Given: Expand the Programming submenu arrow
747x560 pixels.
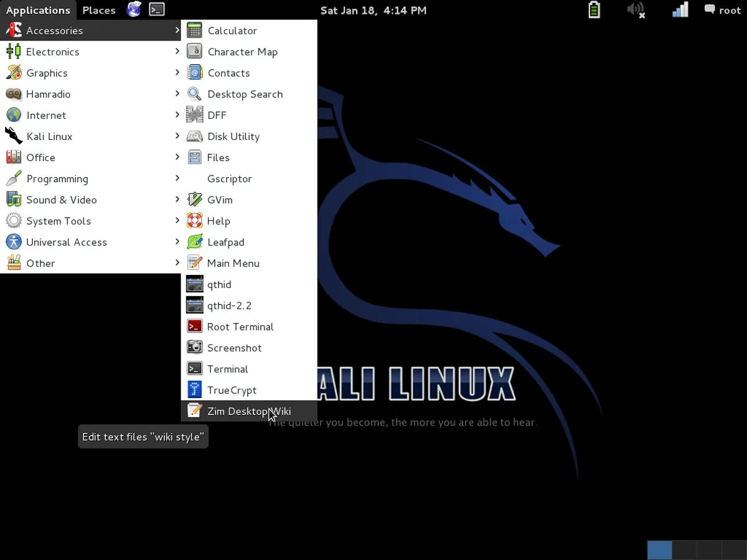Looking at the screenshot, I should [177, 179].
